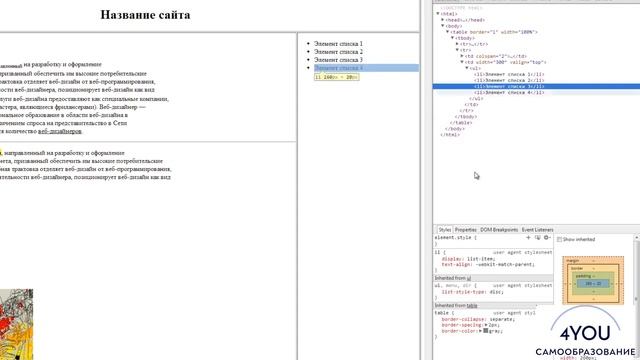The height and width of the screenshot is (360, 640).
Task: Click page list item Элемент списка 1
Action: point(338,44)
